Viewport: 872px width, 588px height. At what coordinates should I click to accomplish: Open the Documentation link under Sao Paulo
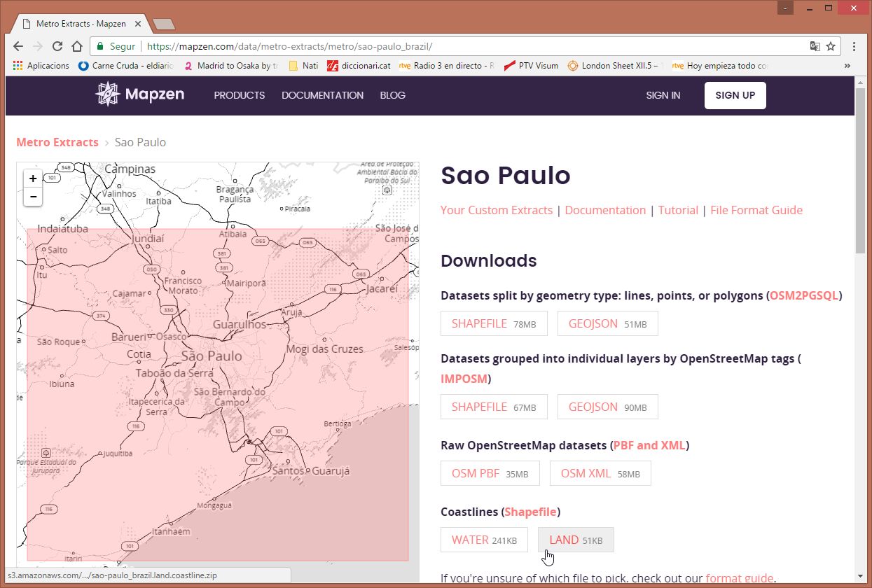605,210
